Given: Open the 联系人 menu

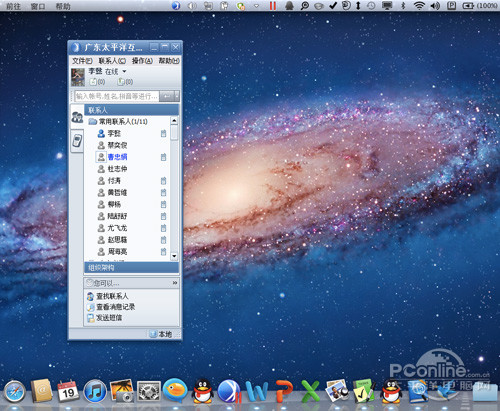Looking at the screenshot, I should click(x=112, y=61).
